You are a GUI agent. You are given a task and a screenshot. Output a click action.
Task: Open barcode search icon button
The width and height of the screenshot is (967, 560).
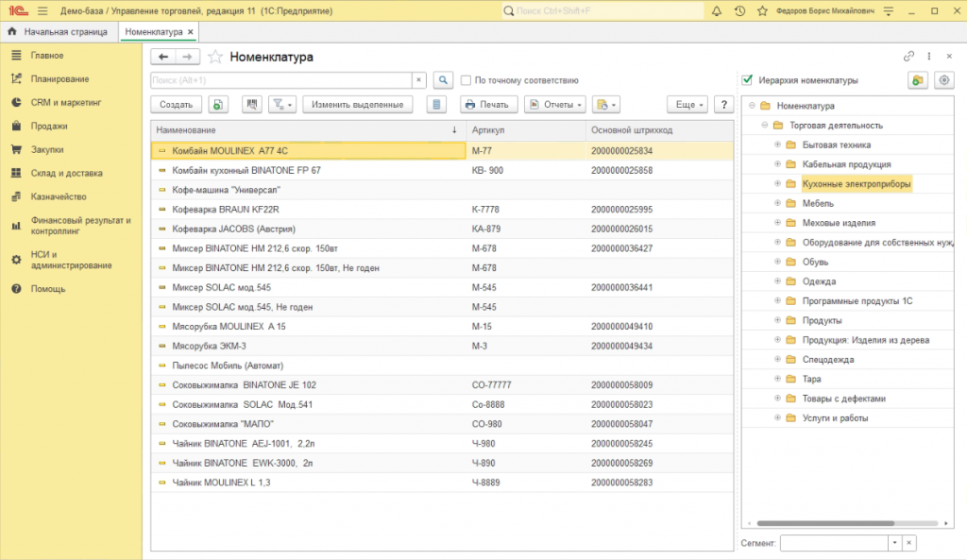pos(251,105)
